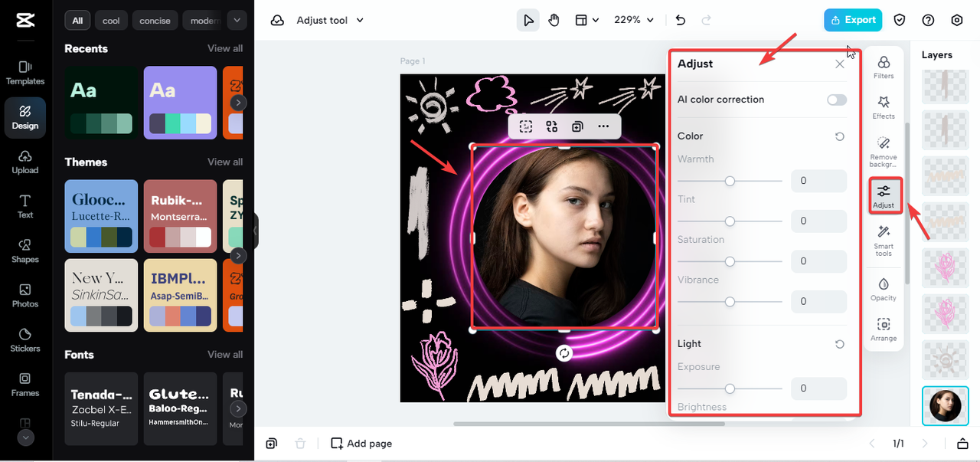The width and height of the screenshot is (980, 462).
Task: Click the Vibrance value input field
Action: pos(818,301)
